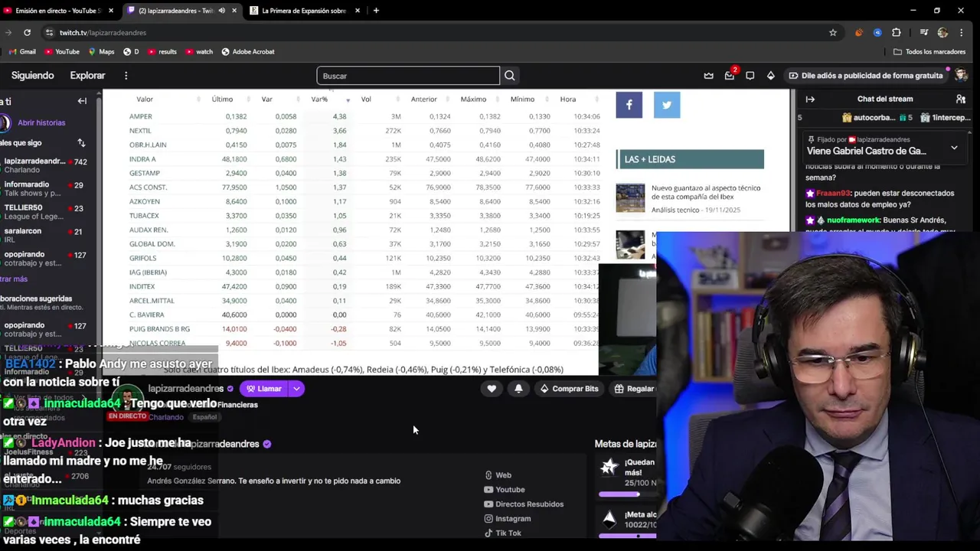Open TELLIER50 channel in sidebar
This screenshot has width=980, height=551.
pos(43,212)
